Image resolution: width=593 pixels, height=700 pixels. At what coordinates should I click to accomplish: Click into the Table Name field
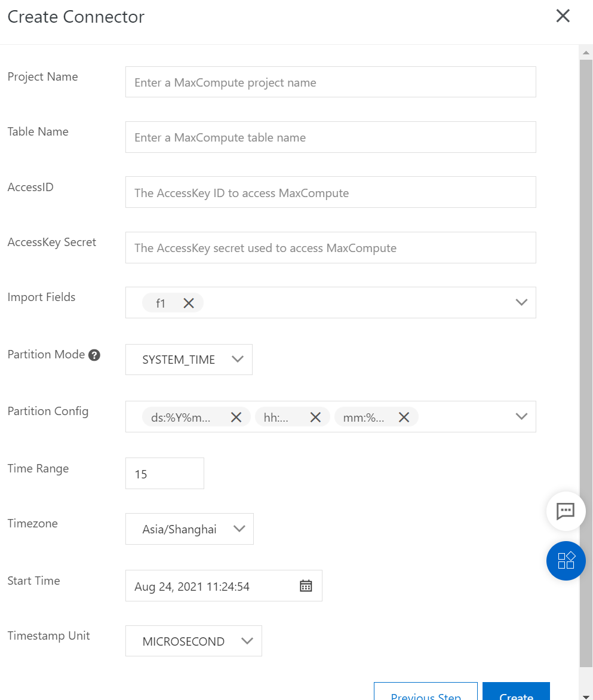(x=330, y=137)
